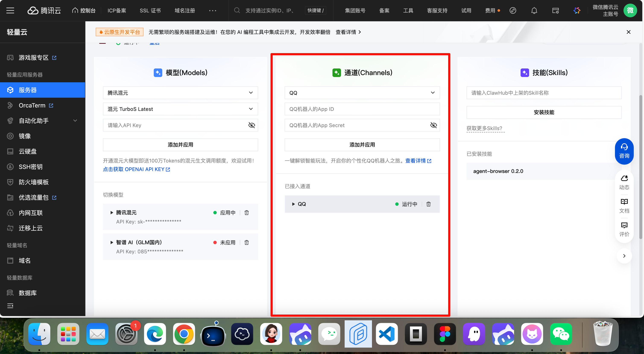Open the 文档 docs side shortcut

click(x=624, y=205)
